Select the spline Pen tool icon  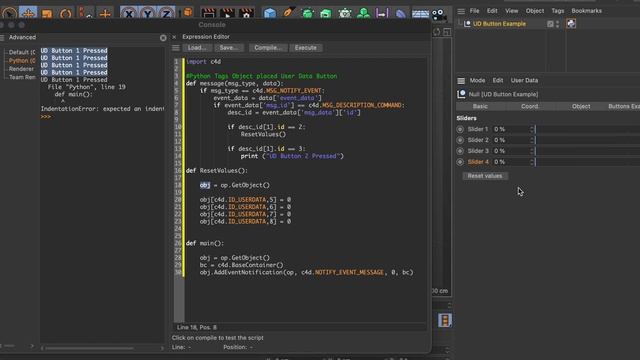(x=288, y=13)
